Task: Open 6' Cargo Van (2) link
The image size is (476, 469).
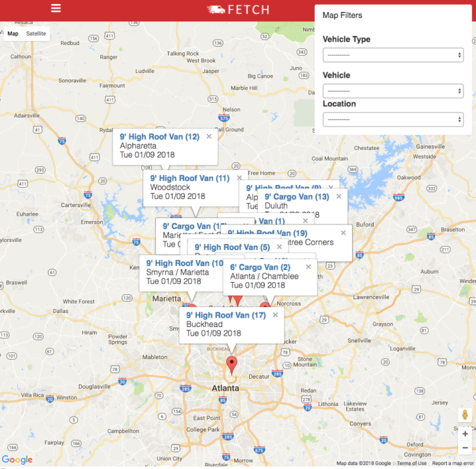Action: 260,267
